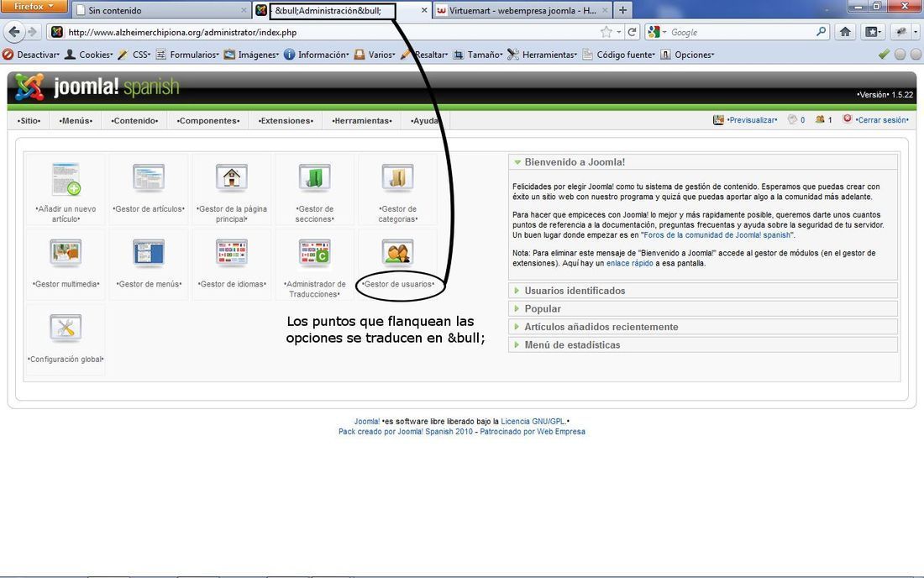This screenshot has width=924, height=578.
Task: Open the Código fuente toolbar menu
Action: [x=619, y=55]
